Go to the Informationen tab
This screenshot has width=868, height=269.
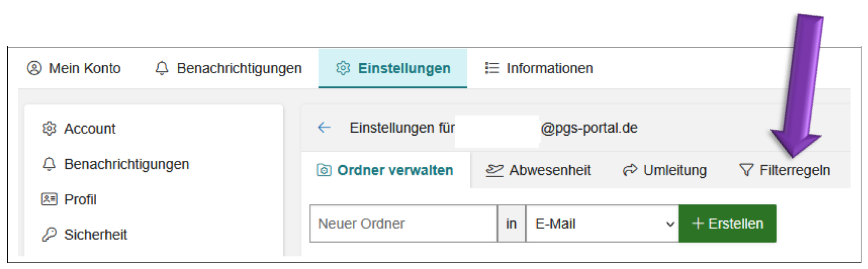tap(539, 68)
